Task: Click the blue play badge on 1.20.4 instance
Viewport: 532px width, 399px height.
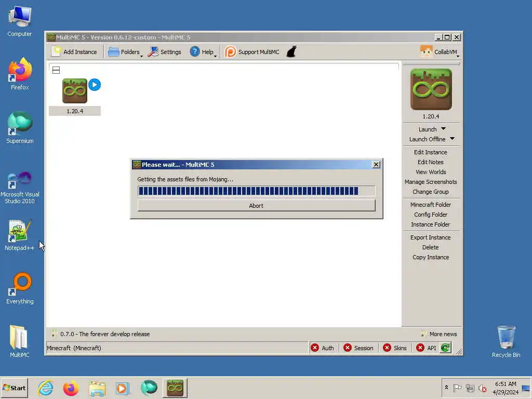Action: pos(95,85)
